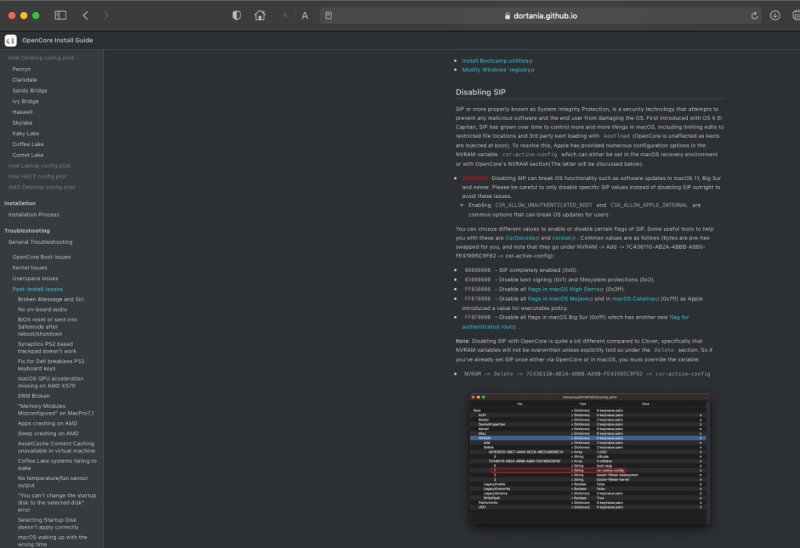Jump to No on-board audio section
This screenshot has width=800, height=548.
tap(42, 310)
